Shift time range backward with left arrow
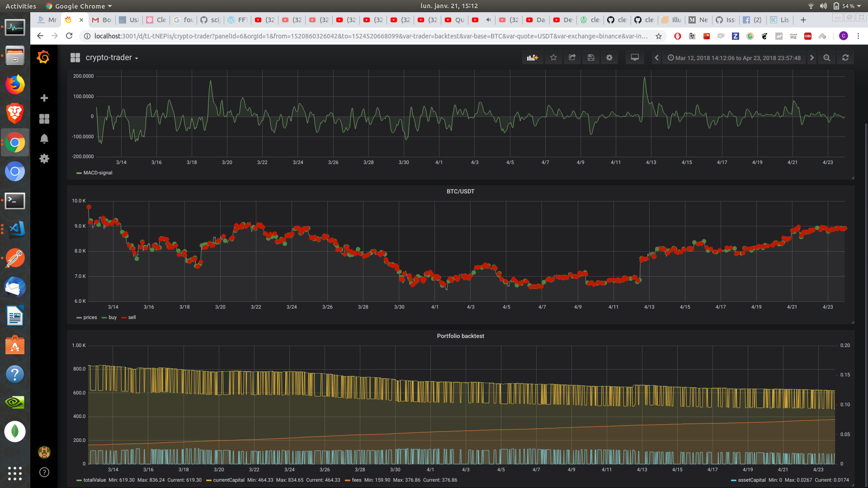Screen dimensions: 868x488 (x=656, y=57)
